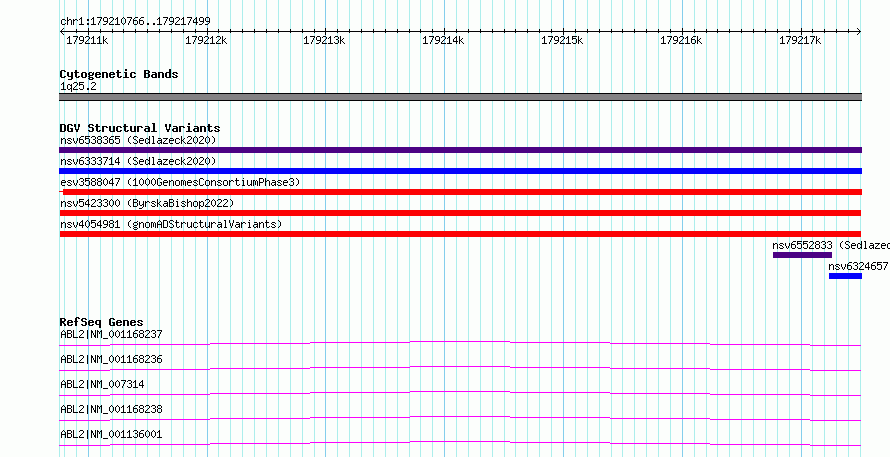Open variant label nsv6538365 (Sedlazeck2020)
The image size is (890, 457).
click(138, 140)
